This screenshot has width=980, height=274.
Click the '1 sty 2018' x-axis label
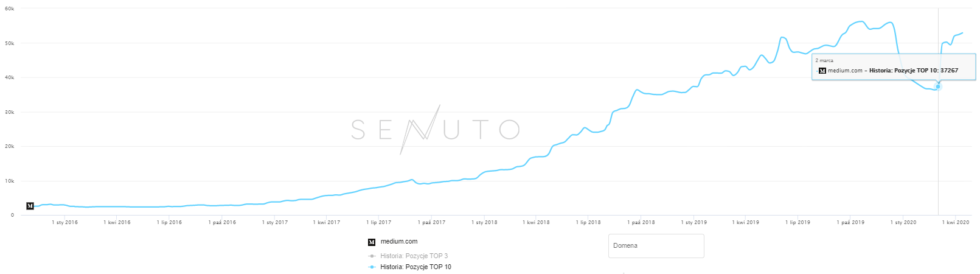point(484,222)
